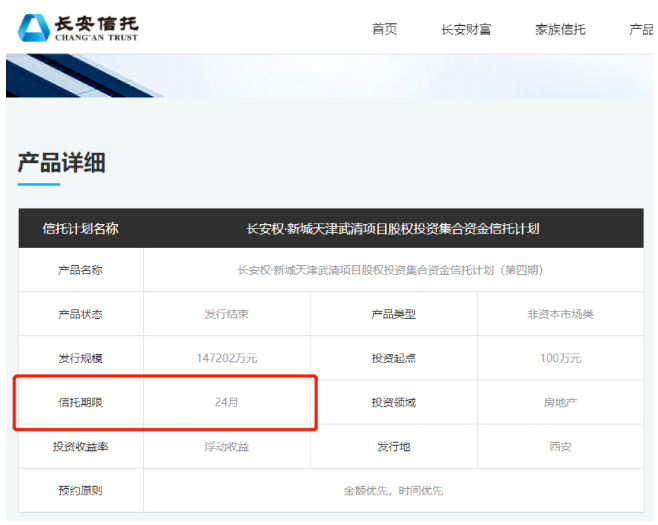Select the 147202万元 value
This screenshot has width=658, height=525.
point(227,358)
